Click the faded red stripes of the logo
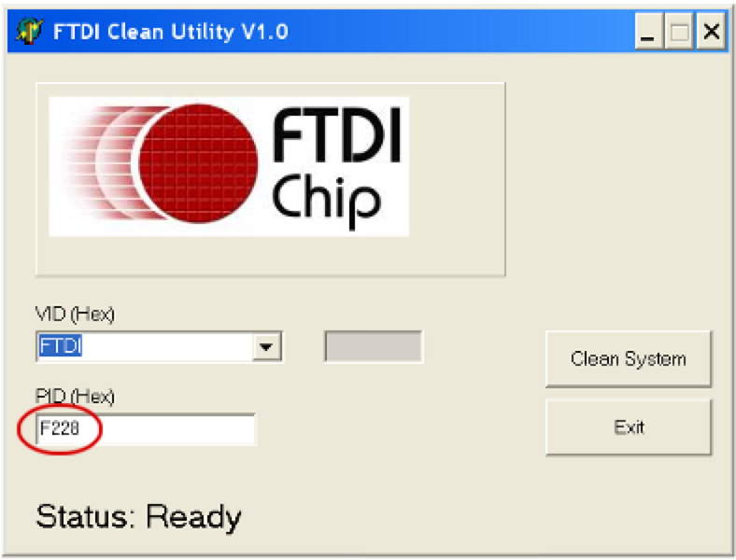Viewport: 736px width, 560px height. point(101,163)
